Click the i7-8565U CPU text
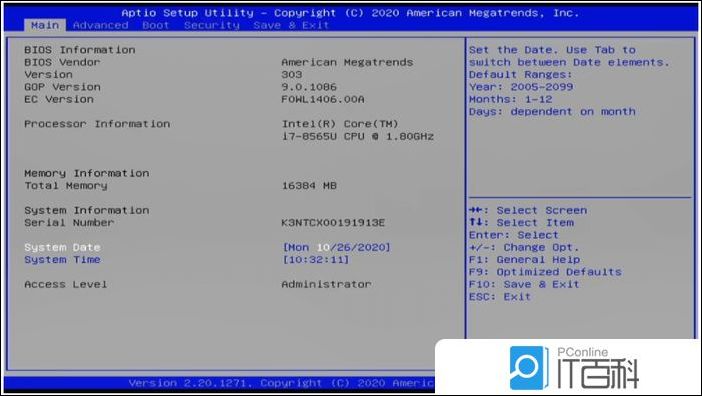The width and height of the screenshot is (702, 396). 358,136
